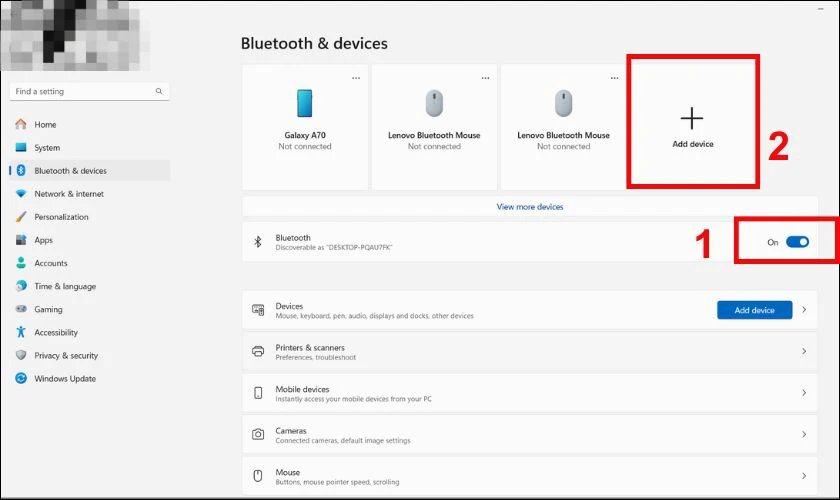840x500 pixels.
Task: Click the Cameras camera icon
Action: click(x=258, y=434)
